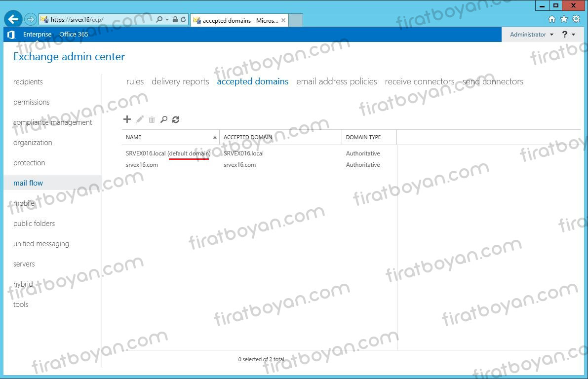The width and height of the screenshot is (588, 379).
Task: Switch to the receive connectors tab
Action: [x=420, y=81]
